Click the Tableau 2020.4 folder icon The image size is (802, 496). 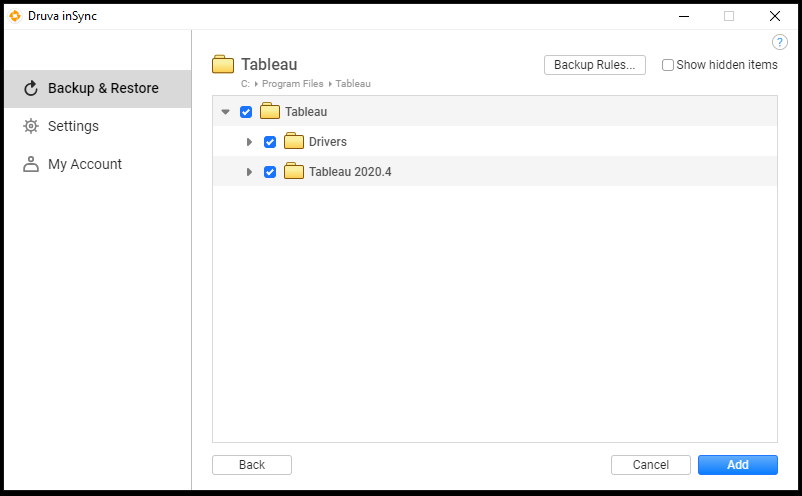click(x=293, y=172)
